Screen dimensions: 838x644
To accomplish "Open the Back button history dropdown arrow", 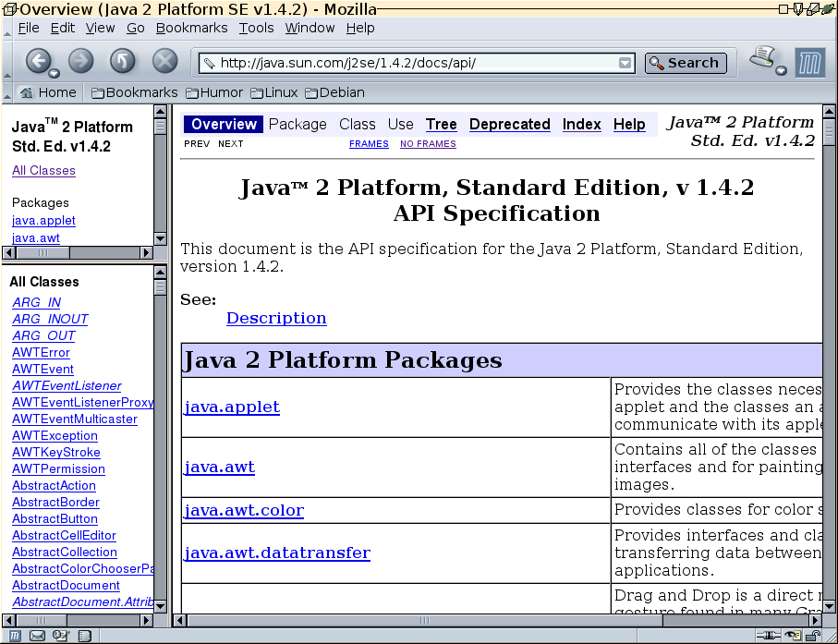I will tap(54, 73).
